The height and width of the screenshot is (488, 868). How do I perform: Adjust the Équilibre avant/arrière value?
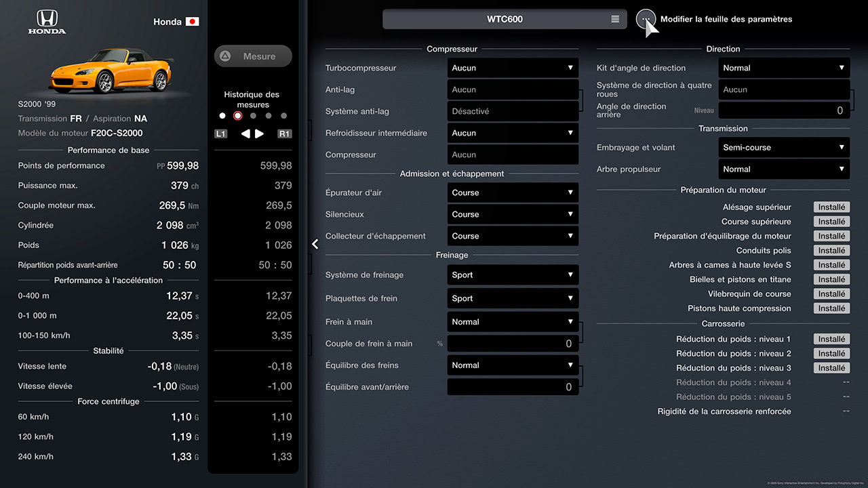pos(513,387)
